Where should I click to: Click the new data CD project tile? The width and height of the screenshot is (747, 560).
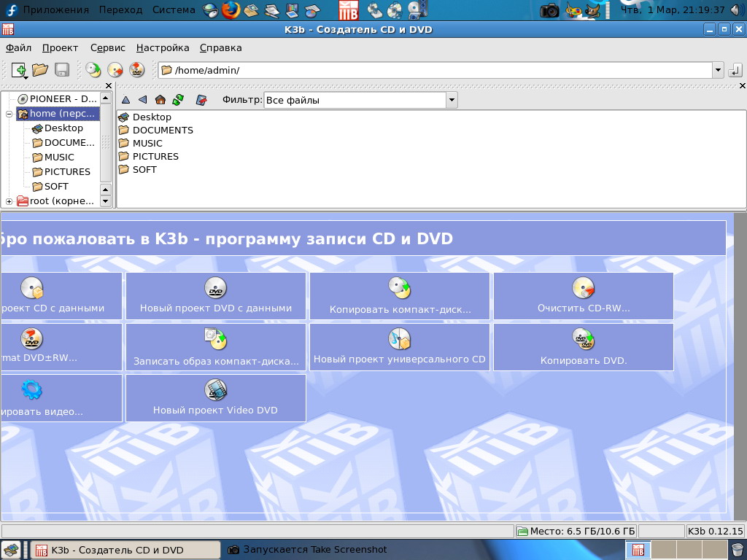[61, 296]
